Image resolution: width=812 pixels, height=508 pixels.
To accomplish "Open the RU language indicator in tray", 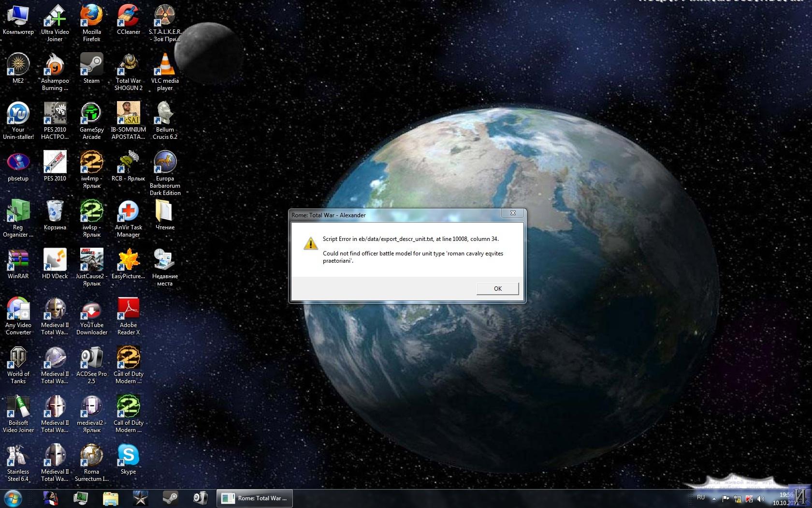I will [701, 497].
